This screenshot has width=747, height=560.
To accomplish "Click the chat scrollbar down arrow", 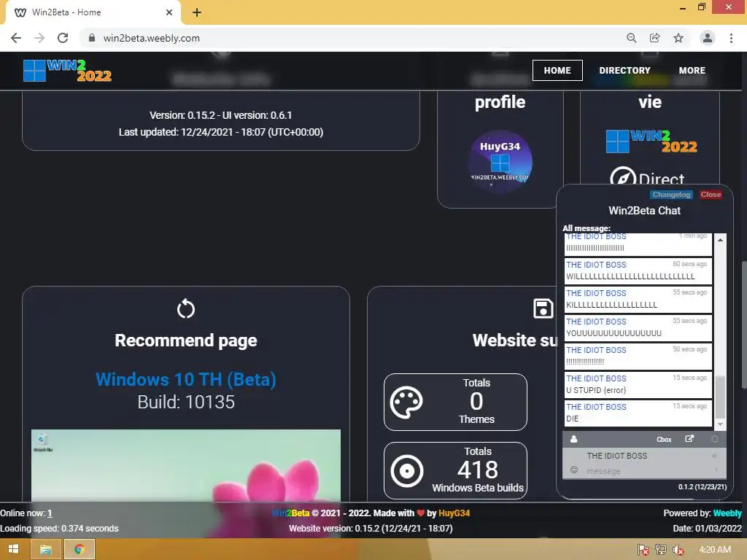I will point(720,424).
